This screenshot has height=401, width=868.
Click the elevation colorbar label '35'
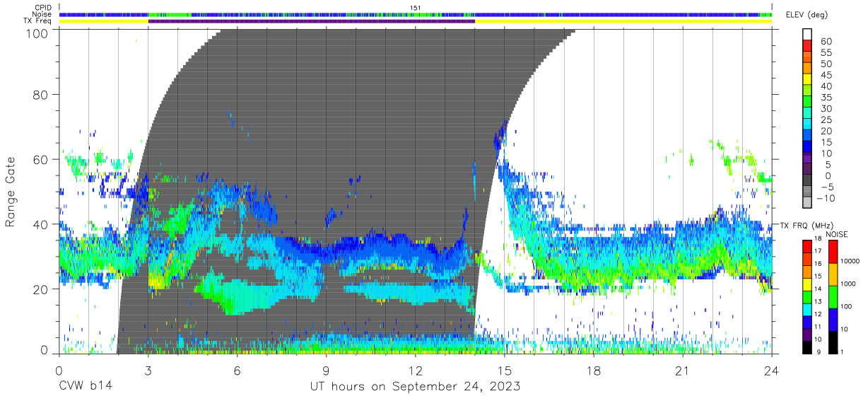click(826, 98)
